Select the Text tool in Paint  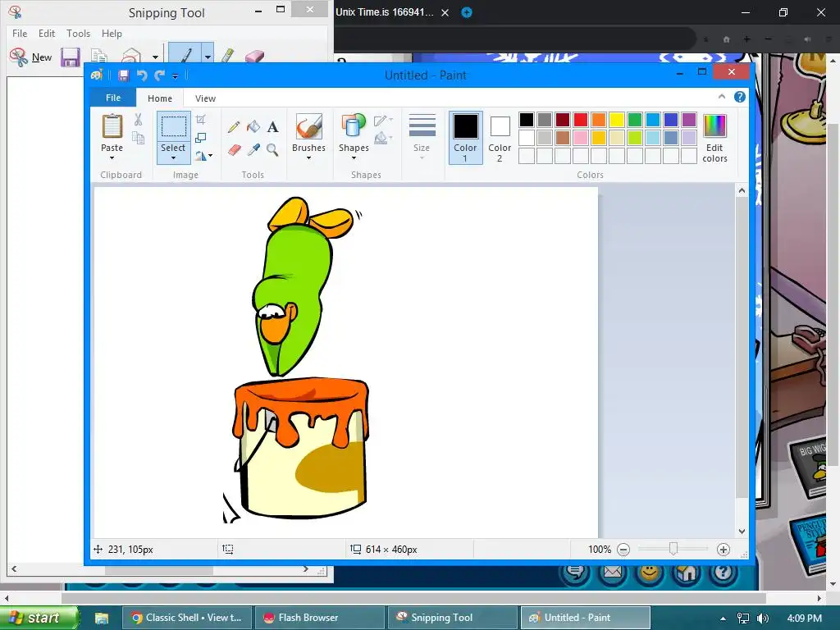tap(272, 127)
